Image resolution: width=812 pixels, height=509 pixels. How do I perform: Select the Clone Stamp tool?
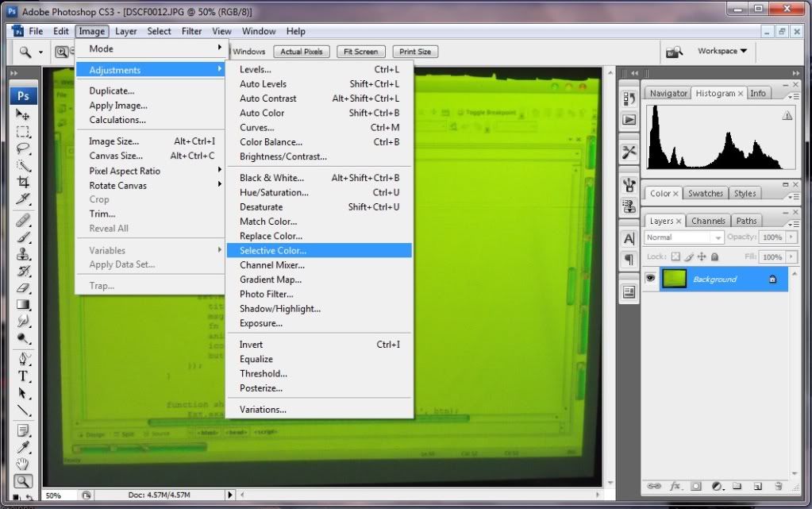23,254
